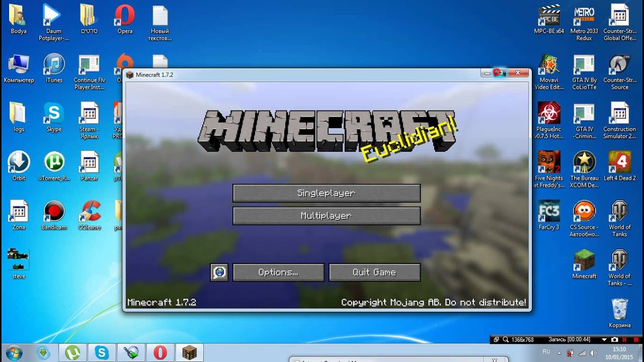Open the Opera desktop shortcut
Viewport: 644px width, 362px height.
coord(125,20)
